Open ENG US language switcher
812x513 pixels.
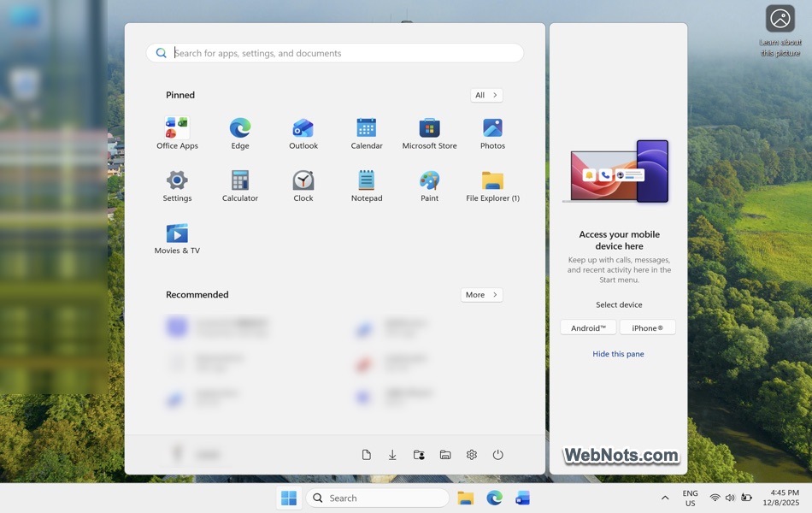[690, 498]
